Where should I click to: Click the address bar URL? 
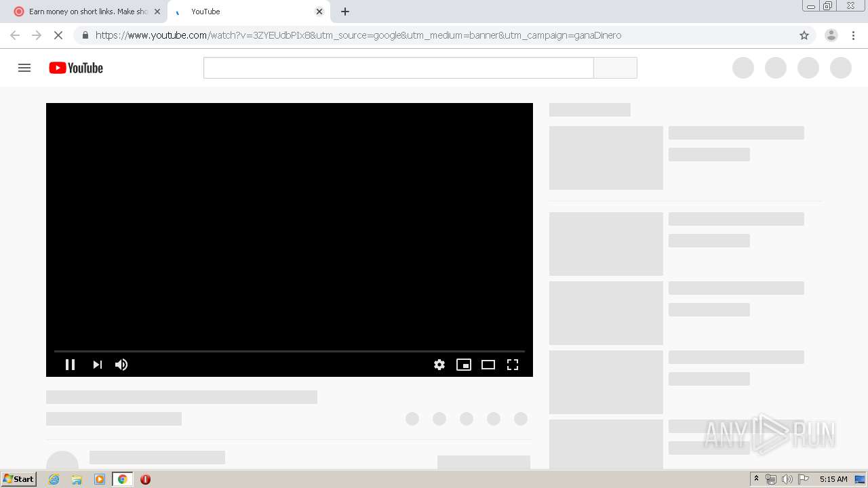(358, 35)
